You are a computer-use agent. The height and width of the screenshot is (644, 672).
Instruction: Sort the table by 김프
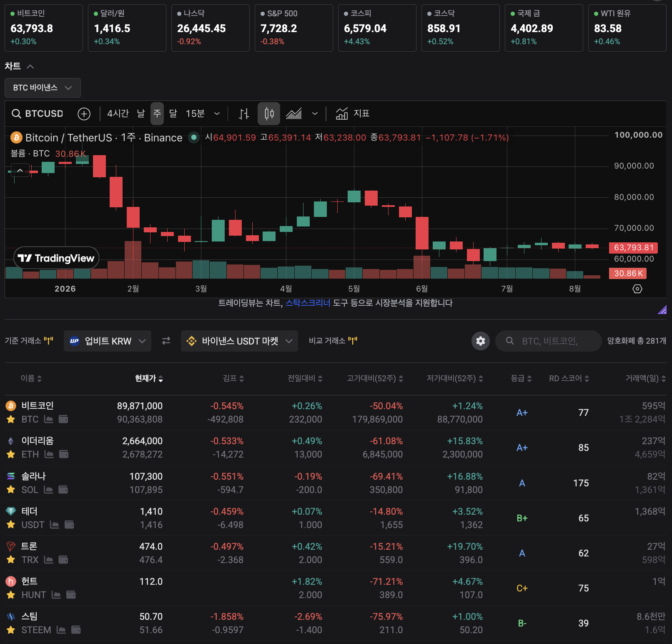pos(233,378)
